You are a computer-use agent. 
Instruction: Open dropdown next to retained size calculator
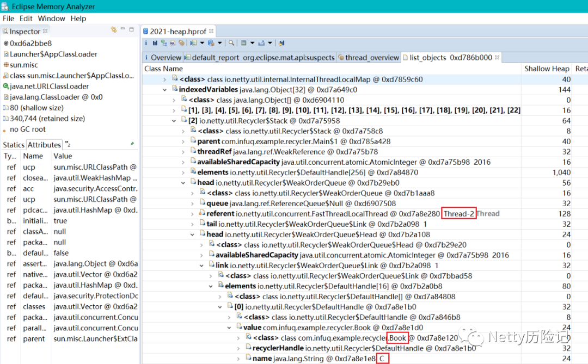click(x=253, y=43)
